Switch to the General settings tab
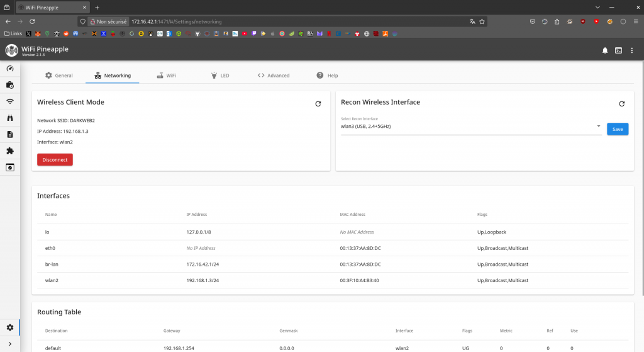 (x=58, y=76)
